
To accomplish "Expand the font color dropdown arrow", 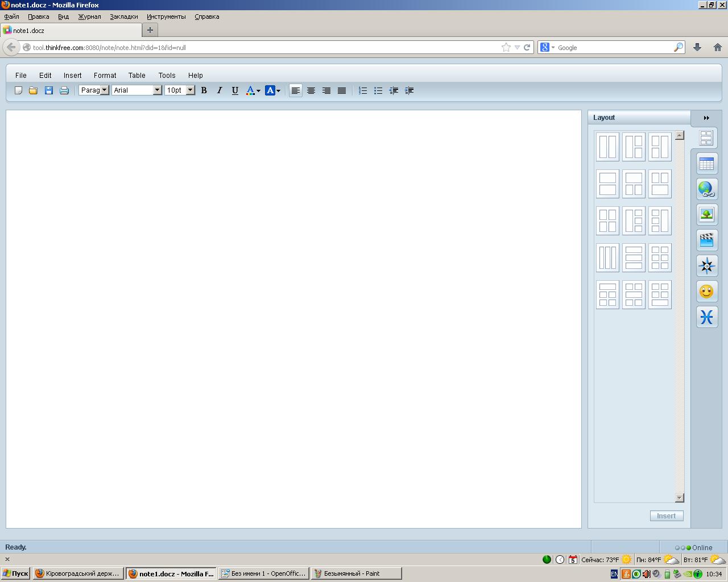I will 258,91.
